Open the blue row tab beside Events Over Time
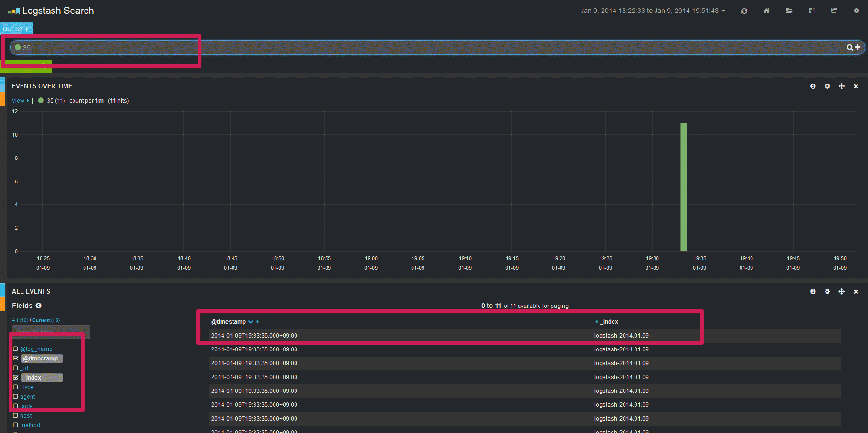Viewport: 868px width, 433px height. [x=2, y=84]
